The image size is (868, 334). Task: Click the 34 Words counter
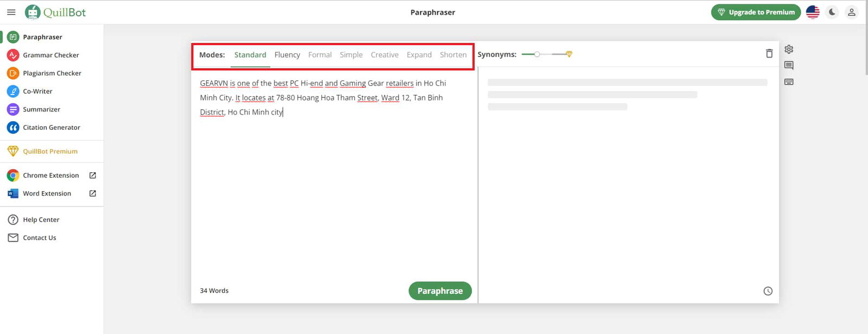[x=214, y=291]
